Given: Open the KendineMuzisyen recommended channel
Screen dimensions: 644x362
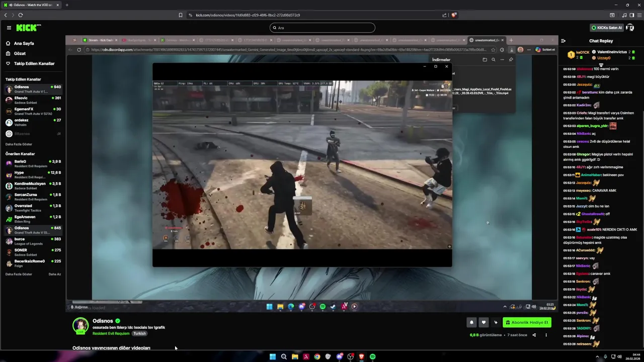Looking at the screenshot, I should (33, 186).
